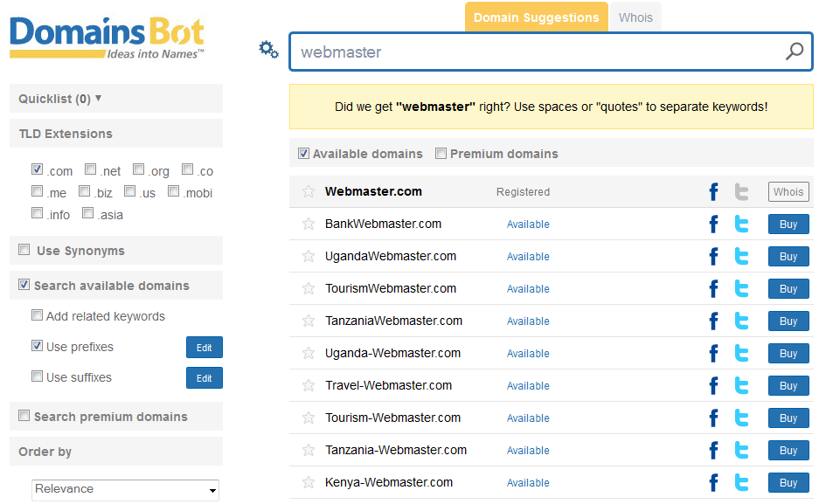Share UgandaWebmaster.com on Facebook
The image size is (819, 504).
tap(713, 257)
